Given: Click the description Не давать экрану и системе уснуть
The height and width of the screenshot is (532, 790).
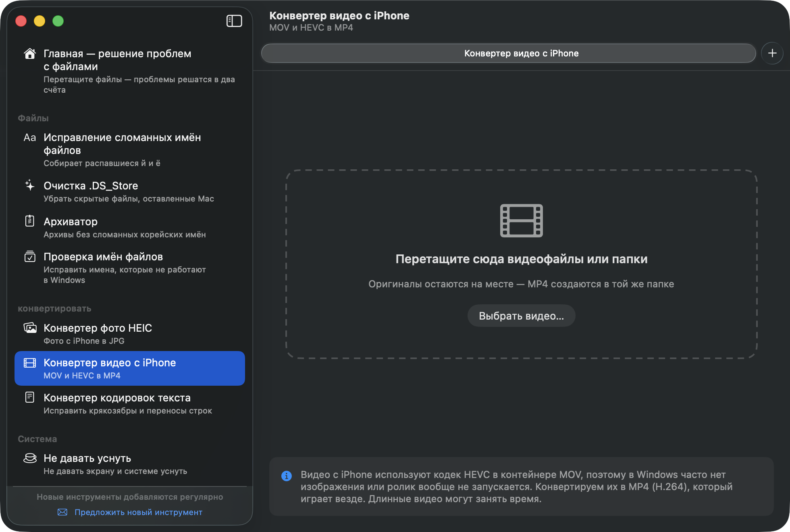Looking at the screenshot, I should pyautogui.click(x=115, y=471).
